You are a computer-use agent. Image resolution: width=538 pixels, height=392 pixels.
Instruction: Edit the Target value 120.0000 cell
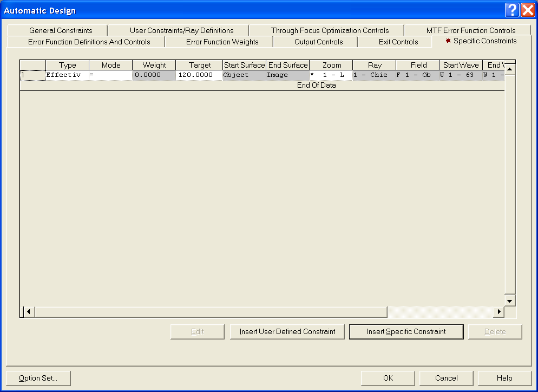[199, 75]
